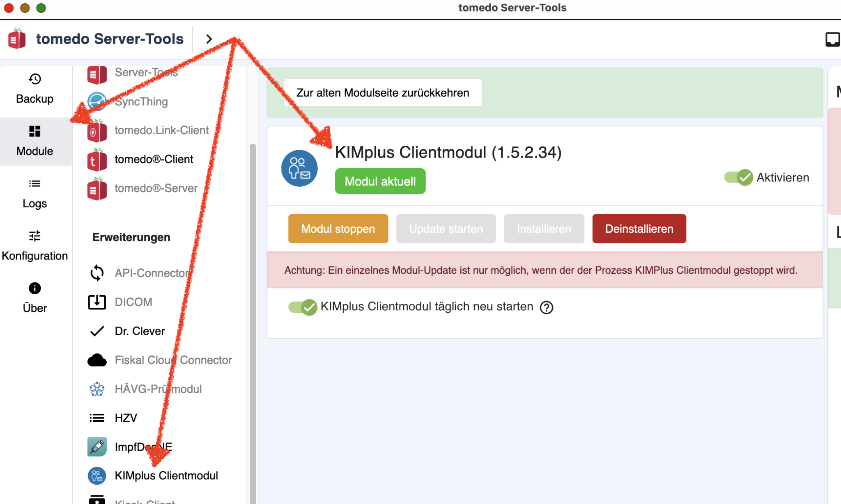Select the tomedo®-Server module icon
The image size is (841, 504).
pyautogui.click(x=97, y=188)
